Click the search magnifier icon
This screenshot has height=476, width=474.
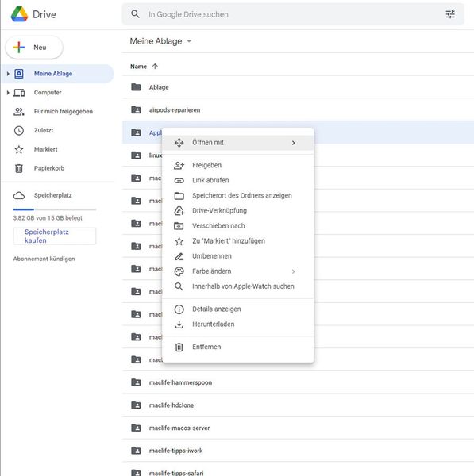[135, 14]
